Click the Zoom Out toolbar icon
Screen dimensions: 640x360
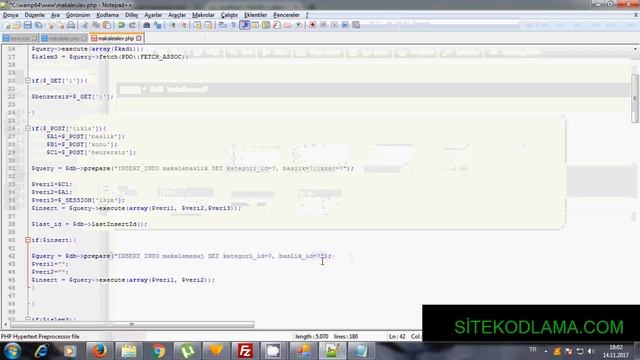(x=183, y=25)
